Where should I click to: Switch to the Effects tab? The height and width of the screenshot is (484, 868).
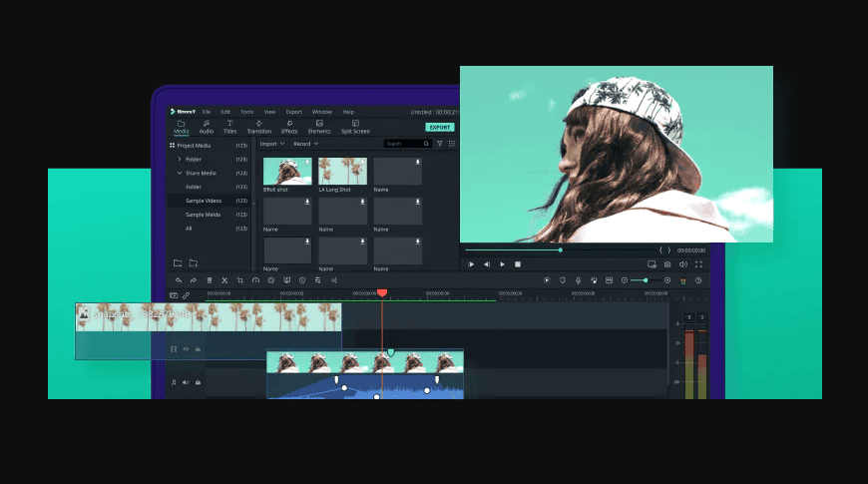289,127
